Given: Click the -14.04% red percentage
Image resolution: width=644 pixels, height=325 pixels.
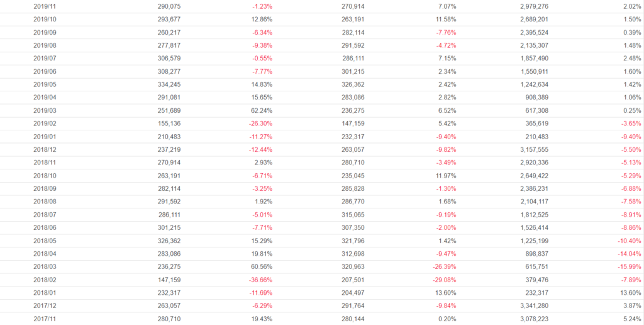Looking at the screenshot, I should pos(630,254).
